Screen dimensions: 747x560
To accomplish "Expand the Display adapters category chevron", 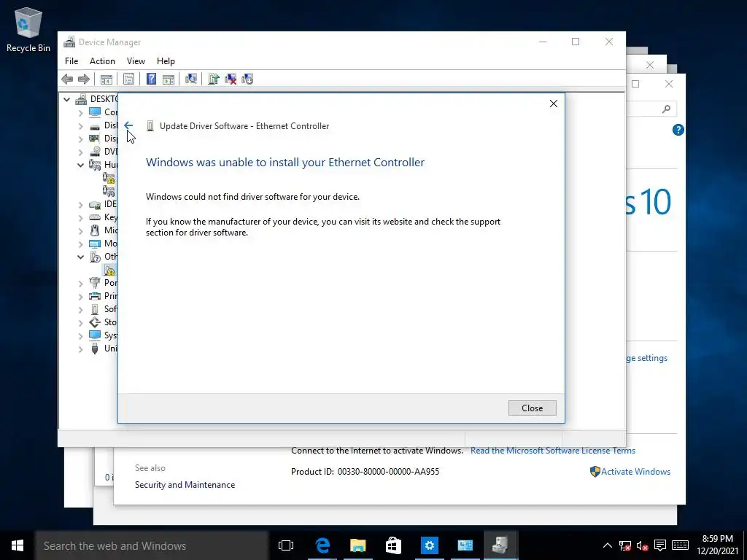I will point(80,139).
